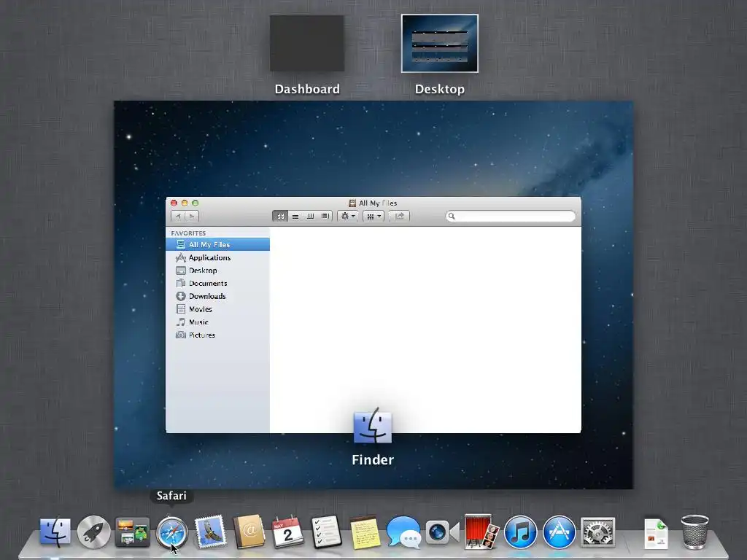Open Documents in Finder sidebar
Image resolution: width=747 pixels, height=560 pixels.
pyautogui.click(x=217, y=284)
